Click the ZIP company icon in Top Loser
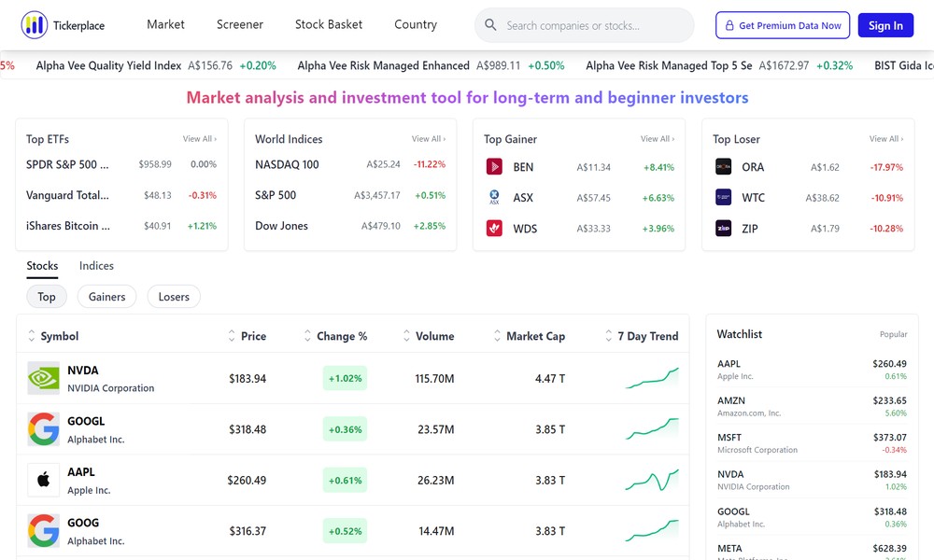Image resolution: width=934 pixels, height=560 pixels. 723,229
